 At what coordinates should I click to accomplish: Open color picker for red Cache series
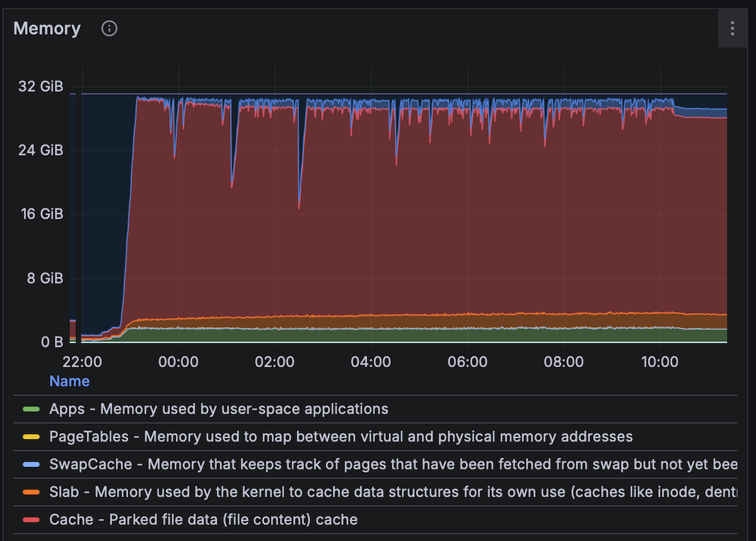pos(31,520)
